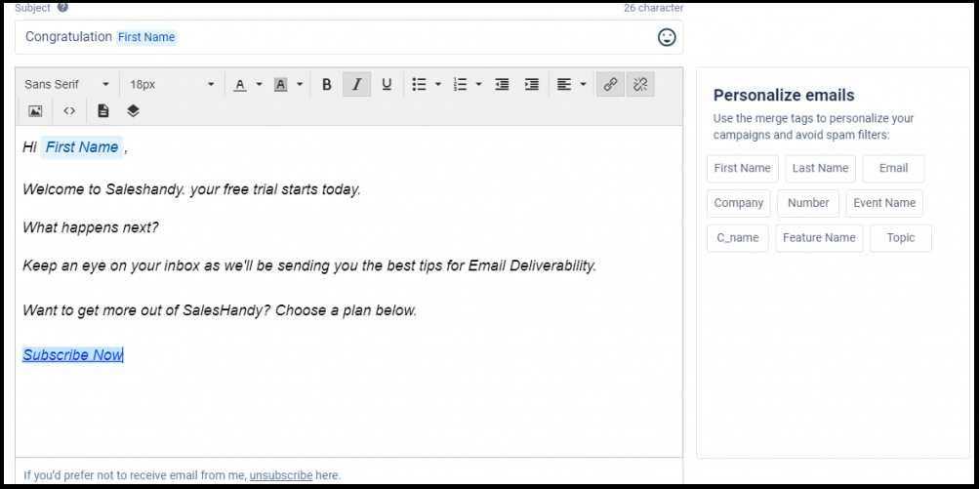980x489 pixels.
Task: Insert the First Name merge tag
Action: (743, 168)
